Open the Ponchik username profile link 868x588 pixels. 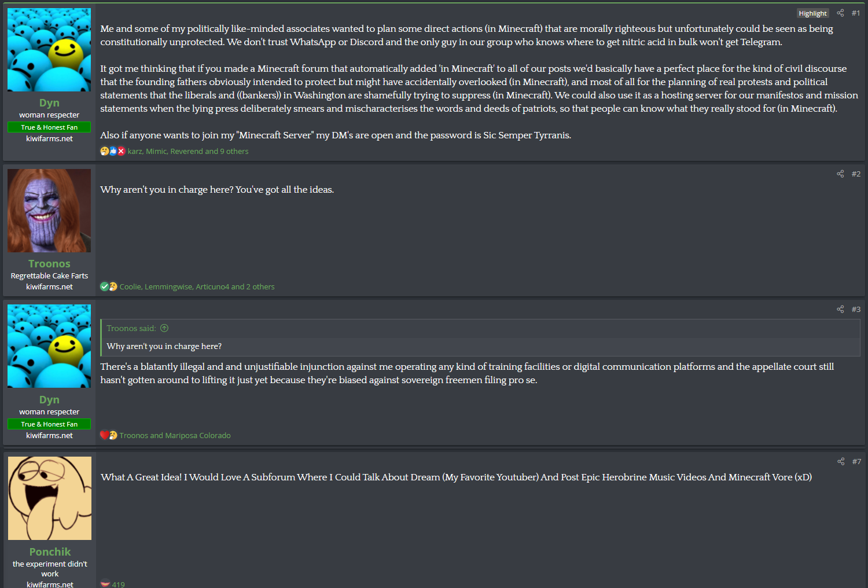coord(50,552)
